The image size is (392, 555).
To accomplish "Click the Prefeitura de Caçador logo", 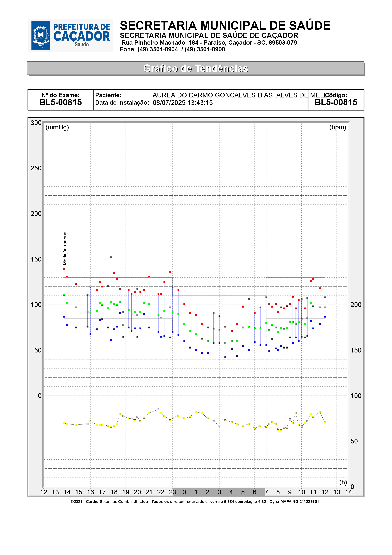I will click(70, 36).
